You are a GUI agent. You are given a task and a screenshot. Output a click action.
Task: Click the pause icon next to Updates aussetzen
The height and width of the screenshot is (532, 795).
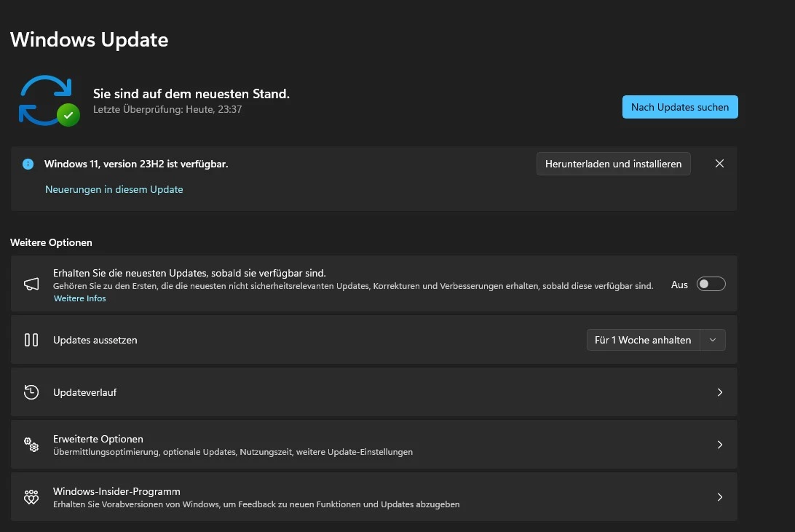(31, 340)
